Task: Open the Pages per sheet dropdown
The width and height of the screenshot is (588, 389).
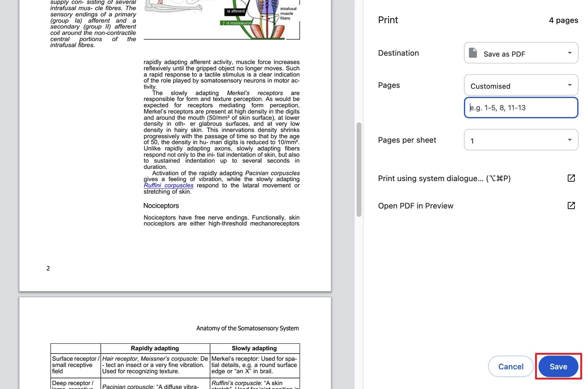Action: pyautogui.click(x=521, y=140)
